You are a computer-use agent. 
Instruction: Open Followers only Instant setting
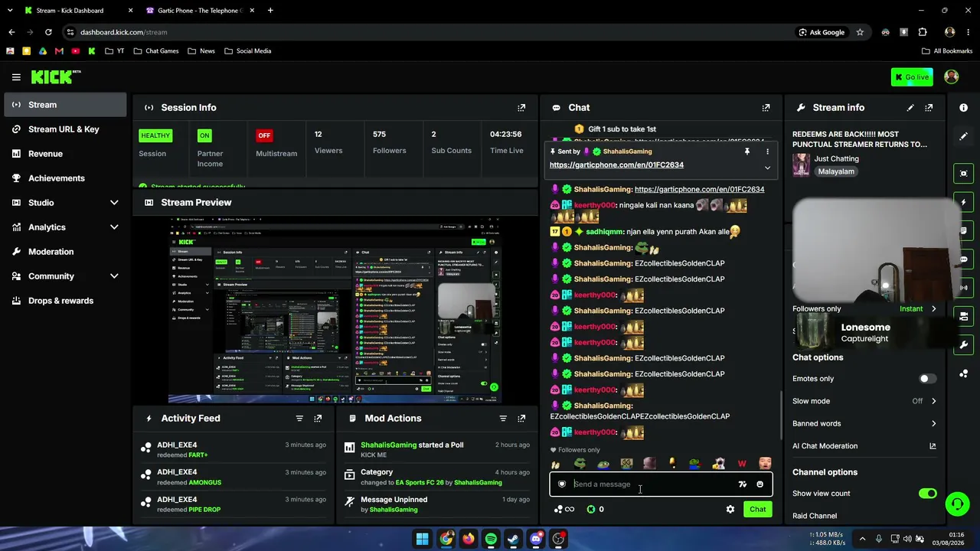(917, 309)
